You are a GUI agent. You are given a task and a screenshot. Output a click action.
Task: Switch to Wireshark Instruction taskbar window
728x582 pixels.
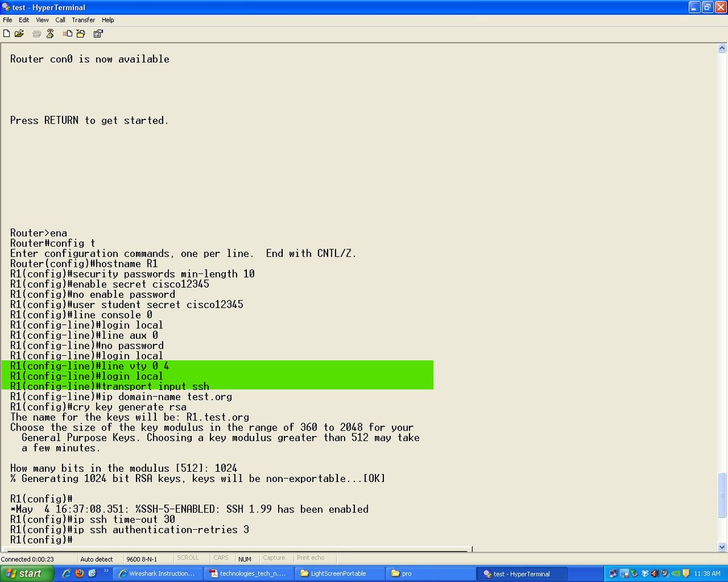(x=158, y=574)
